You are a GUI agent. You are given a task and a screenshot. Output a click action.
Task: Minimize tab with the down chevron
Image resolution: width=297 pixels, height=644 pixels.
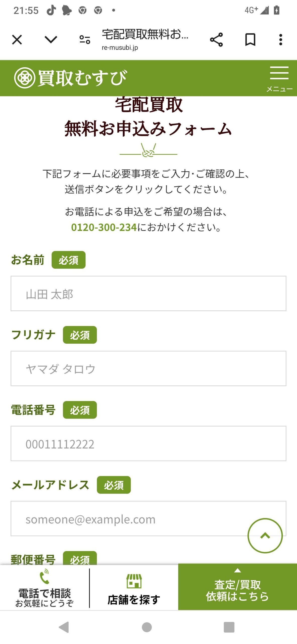[x=51, y=40]
